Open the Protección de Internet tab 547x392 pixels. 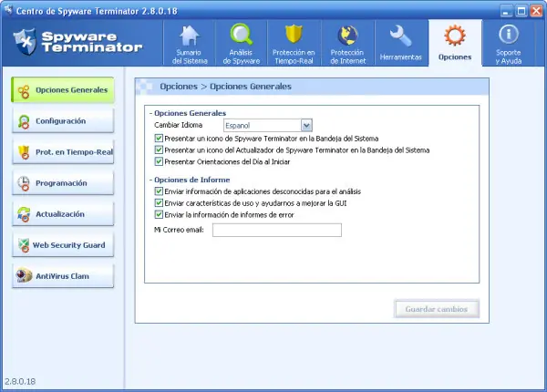click(x=348, y=44)
